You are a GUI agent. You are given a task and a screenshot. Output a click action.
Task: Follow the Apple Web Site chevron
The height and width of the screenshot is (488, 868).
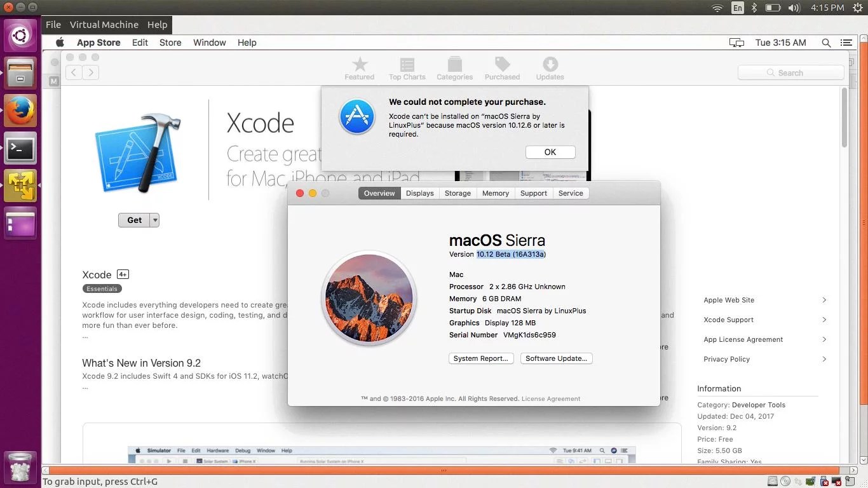824,300
